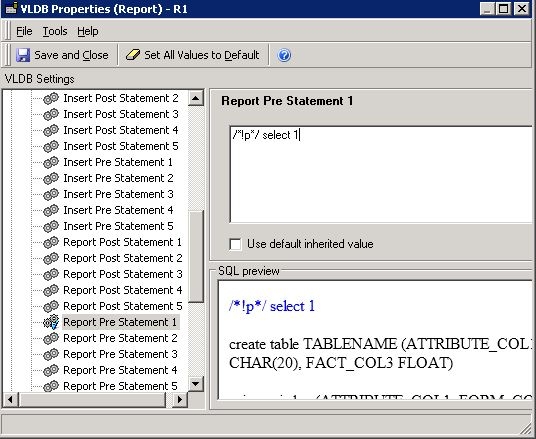
Task: Click gear icon beside Report Post Statement 1
Action: [51, 242]
